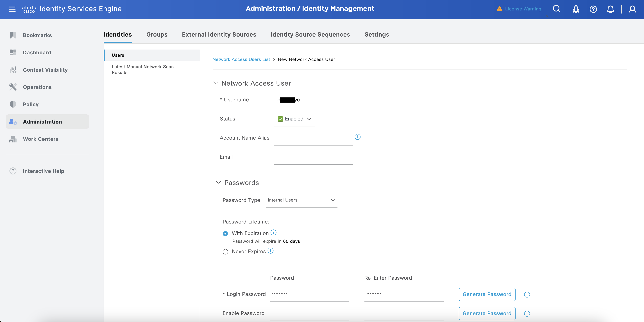Collapse the Network Access User section
Image resolution: width=644 pixels, height=322 pixels.
point(216,83)
